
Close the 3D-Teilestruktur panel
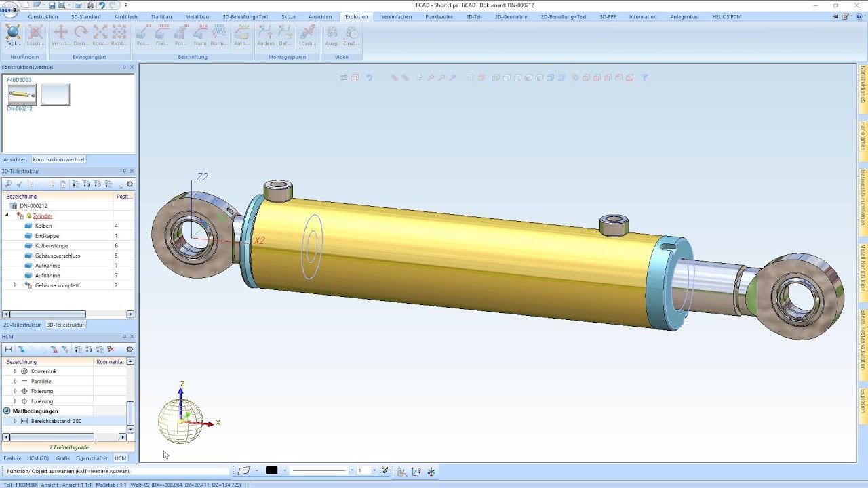(132, 171)
